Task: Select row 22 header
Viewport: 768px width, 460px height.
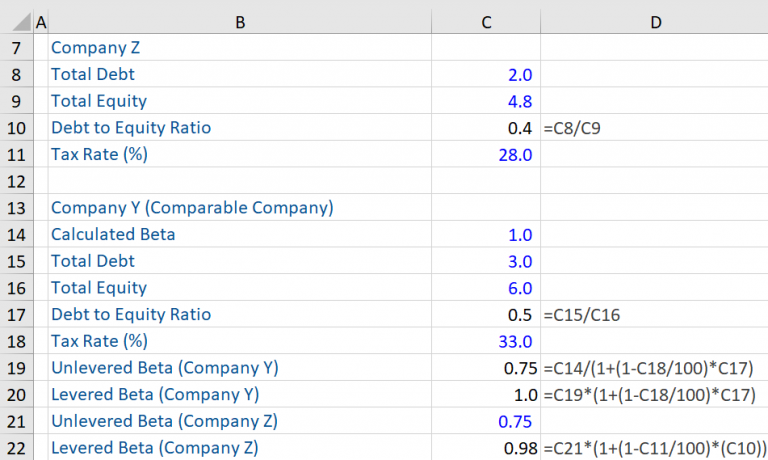Action: (x=16, y=448)
